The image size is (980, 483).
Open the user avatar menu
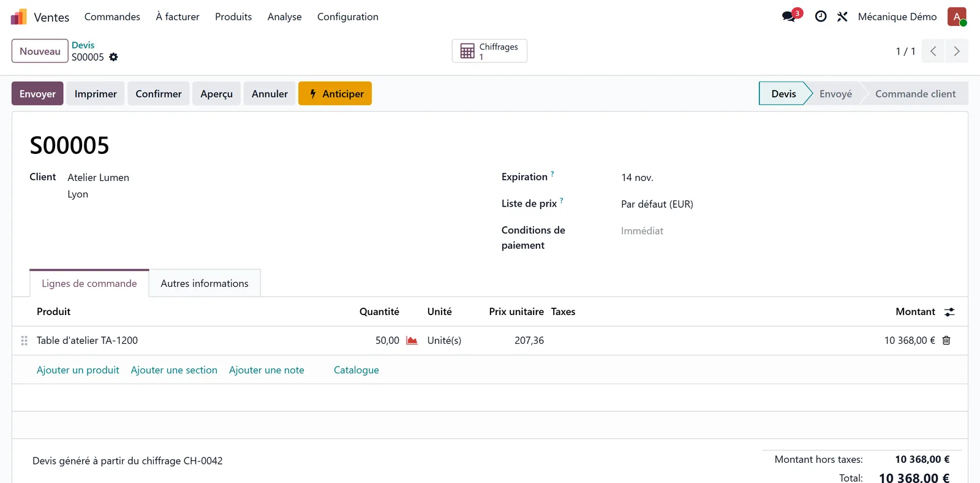point(957,17)
